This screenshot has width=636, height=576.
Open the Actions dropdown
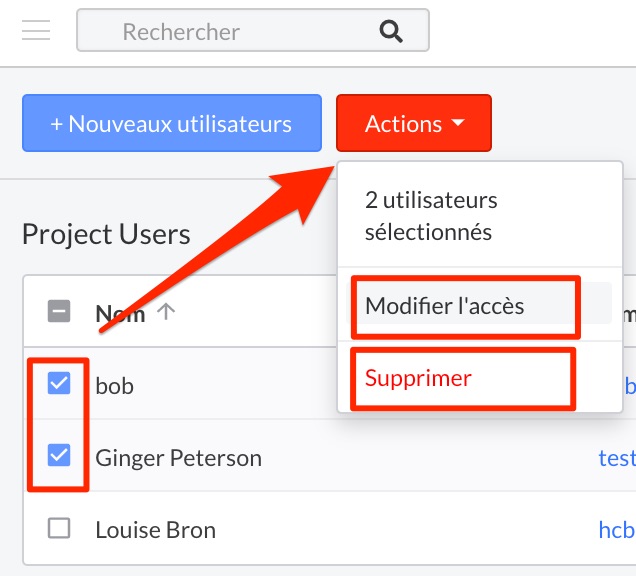point(414,124)
